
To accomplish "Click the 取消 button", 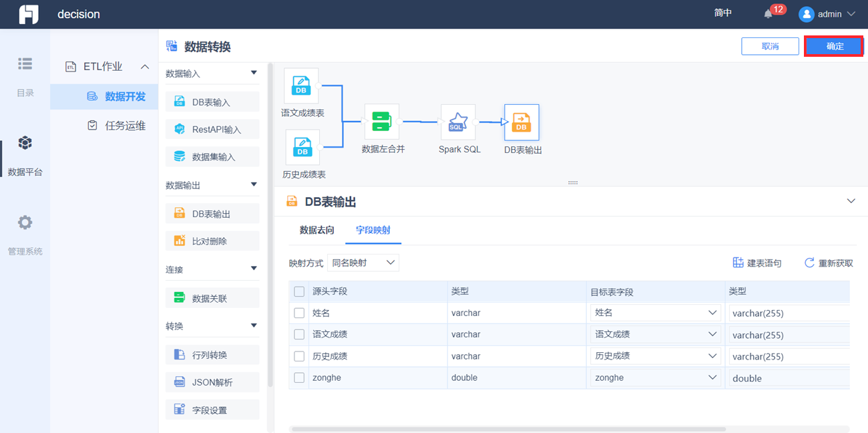I will click(x=770, y=46).
